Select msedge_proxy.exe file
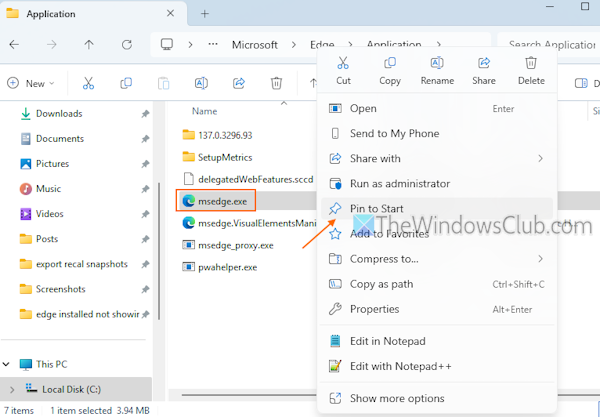This screenshot has width=600, height=417. coord(228,245)
